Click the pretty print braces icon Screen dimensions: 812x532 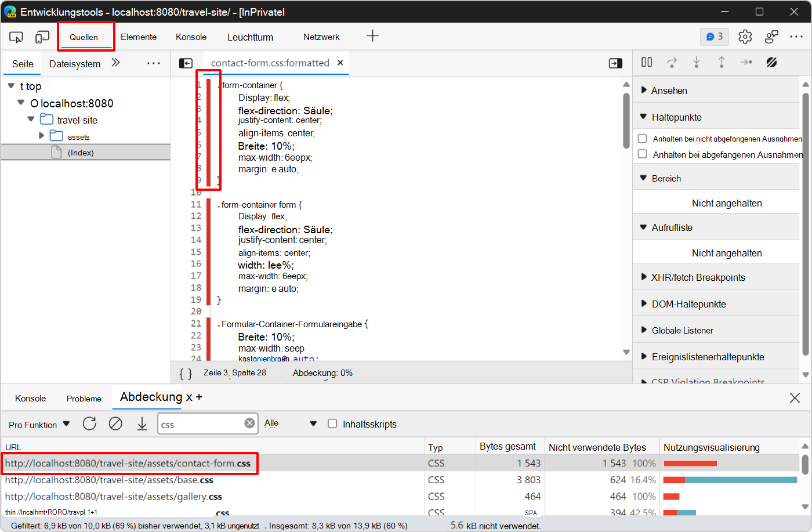tap(186, 374)
